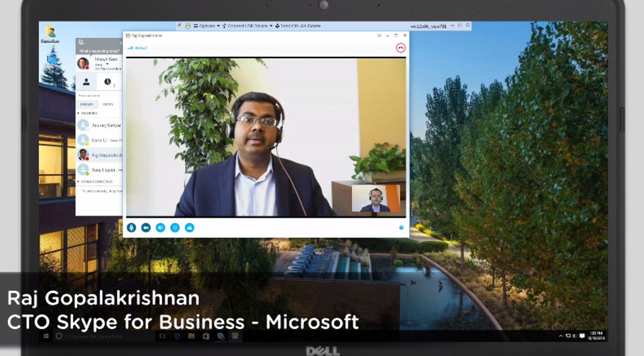Collapse the FAVORITES group

click(x=78, y=113)
